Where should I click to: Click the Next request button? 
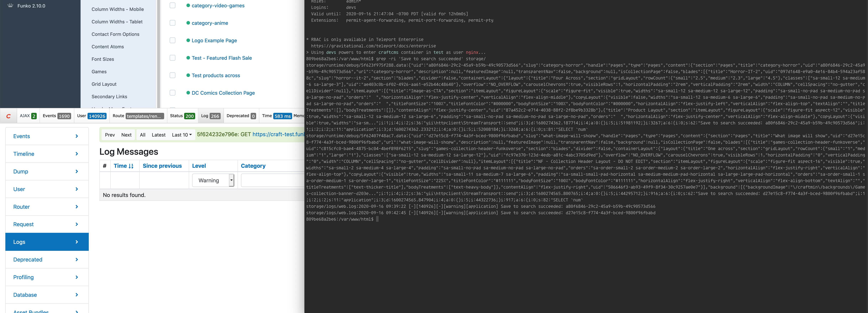126,135
